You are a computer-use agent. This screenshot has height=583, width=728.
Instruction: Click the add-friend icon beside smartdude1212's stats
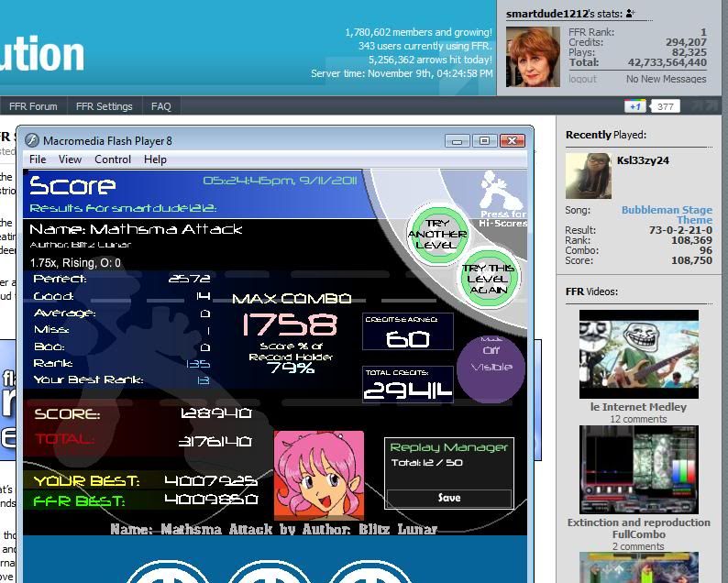(631, 15)
